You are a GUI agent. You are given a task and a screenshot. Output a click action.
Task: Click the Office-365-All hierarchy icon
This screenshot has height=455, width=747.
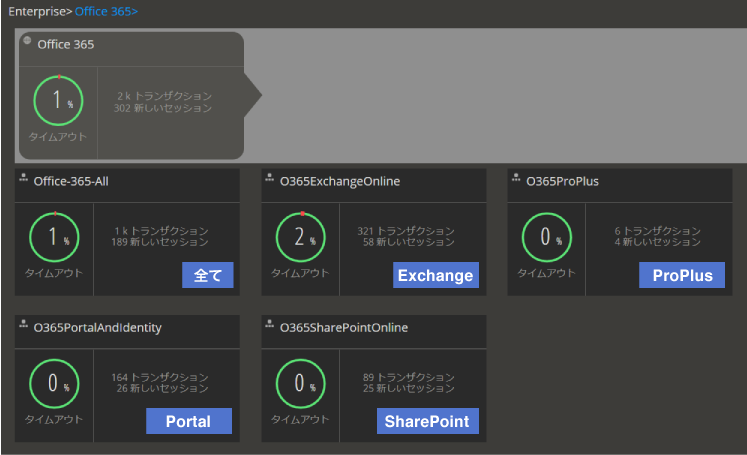(x=23, y=178)
